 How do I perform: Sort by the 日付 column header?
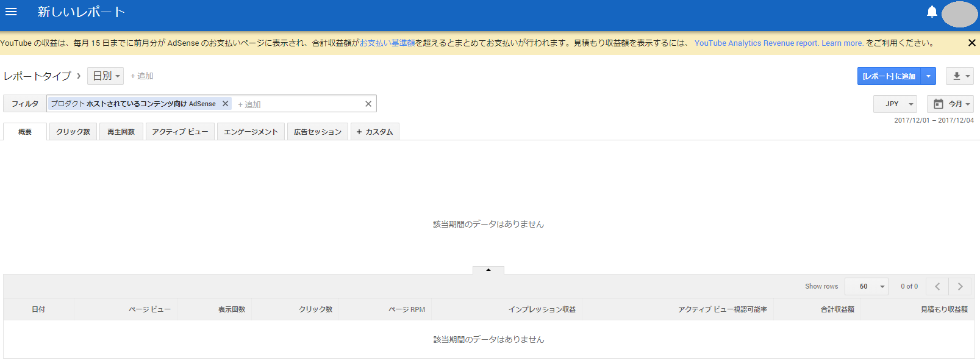point(38,309)
